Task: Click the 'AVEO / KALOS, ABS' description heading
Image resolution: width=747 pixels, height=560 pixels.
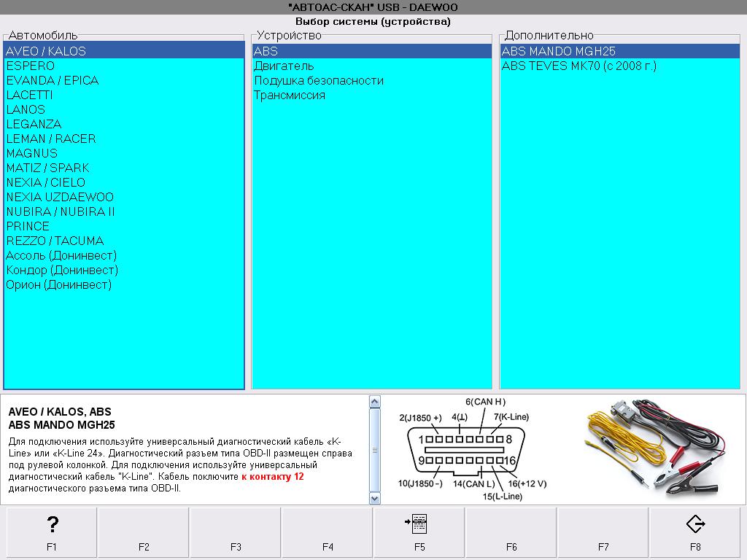Action: click(x=60, y=412)
